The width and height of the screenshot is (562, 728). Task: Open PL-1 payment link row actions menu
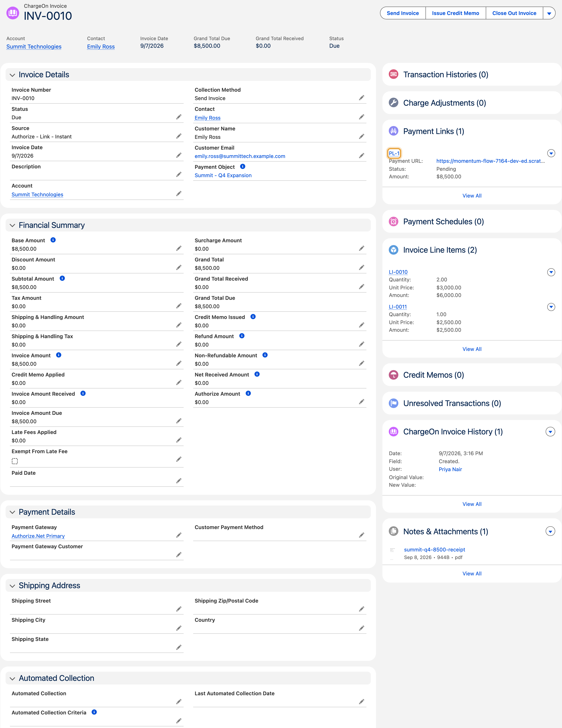coord(551,153)
